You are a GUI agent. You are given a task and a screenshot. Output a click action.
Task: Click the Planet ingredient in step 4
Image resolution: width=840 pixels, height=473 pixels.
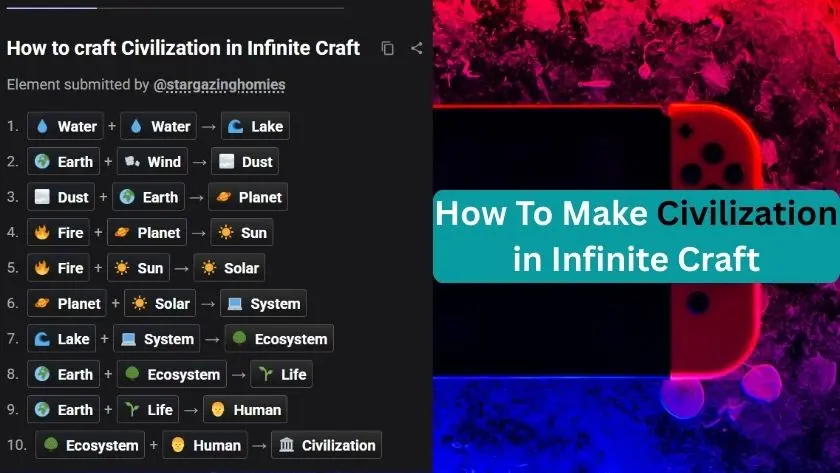[x=147, y=232]
